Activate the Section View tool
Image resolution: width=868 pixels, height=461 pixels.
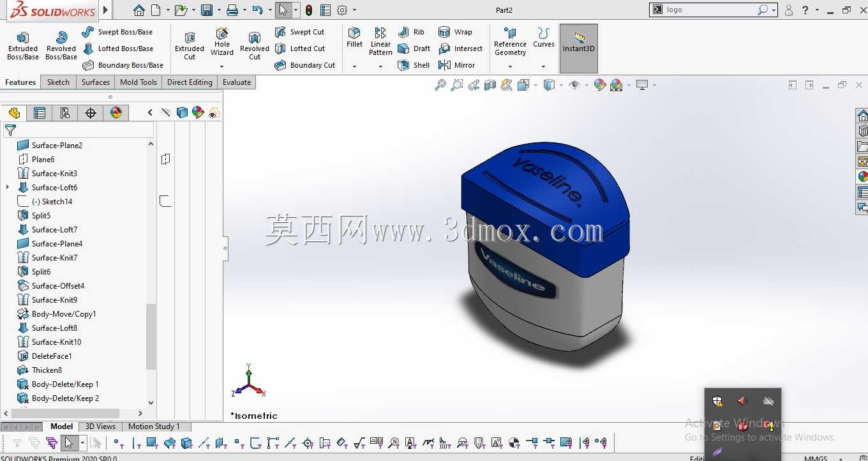(490, 85)
